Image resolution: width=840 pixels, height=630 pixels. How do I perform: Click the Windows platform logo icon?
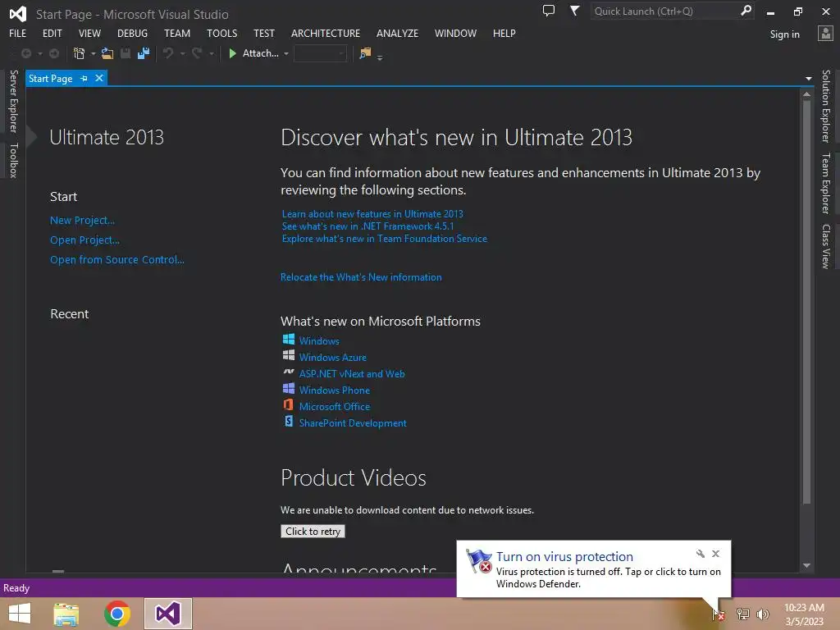[x=288, y=339]
